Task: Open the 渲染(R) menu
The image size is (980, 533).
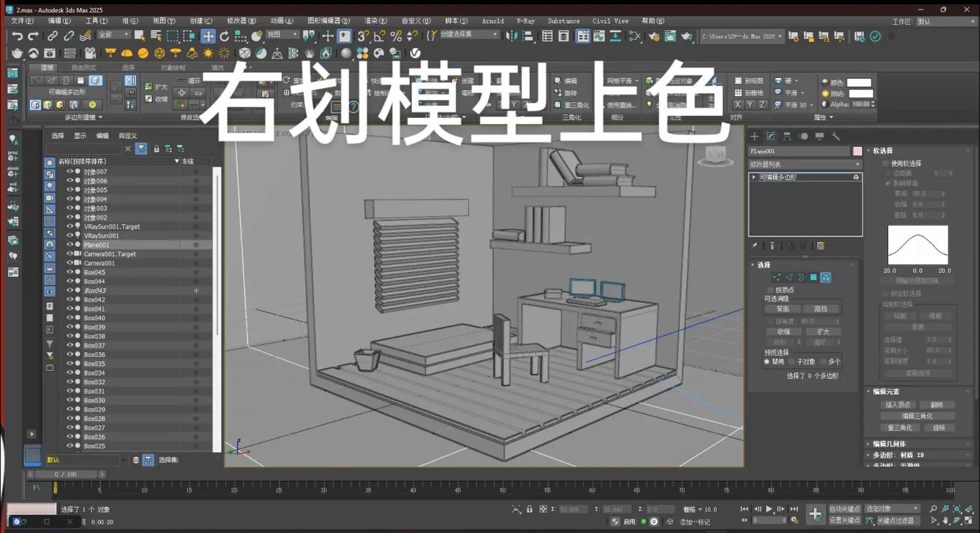Action: [x=375, y=21]
